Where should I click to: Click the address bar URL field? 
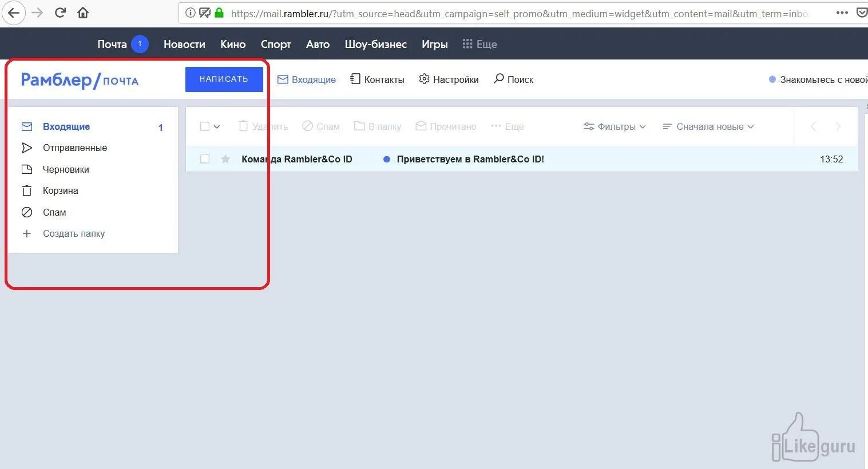coord(520,13)
